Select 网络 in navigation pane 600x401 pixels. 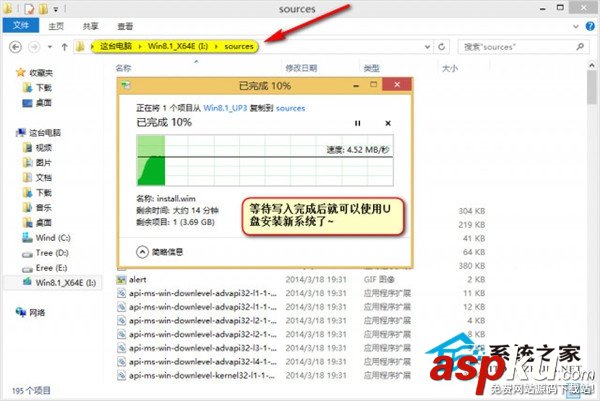pos(31,312)
